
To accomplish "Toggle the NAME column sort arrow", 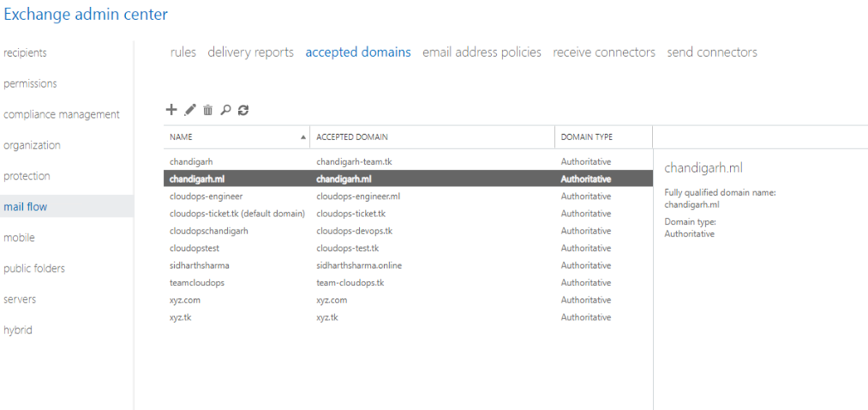I will (x=302, y=137).
